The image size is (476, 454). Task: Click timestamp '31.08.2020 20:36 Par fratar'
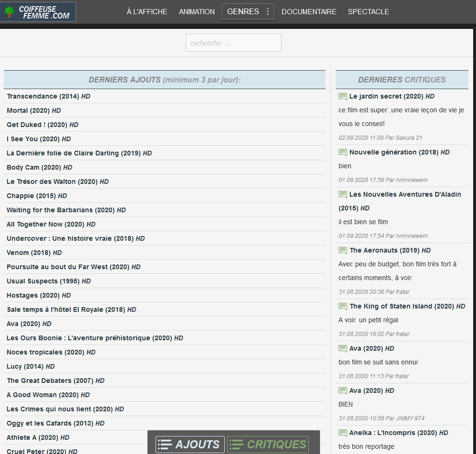pyautogui.click(x=374, y=292)
